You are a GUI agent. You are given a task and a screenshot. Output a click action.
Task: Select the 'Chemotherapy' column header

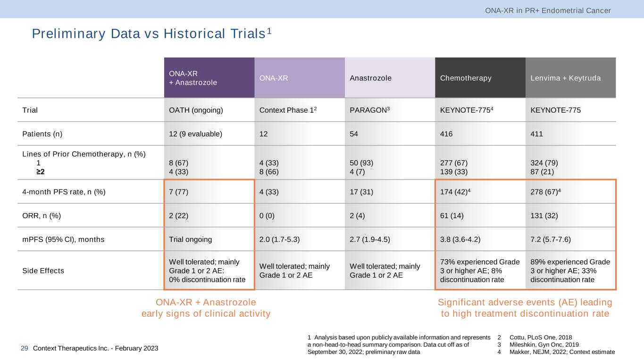[x=480, y=78]
